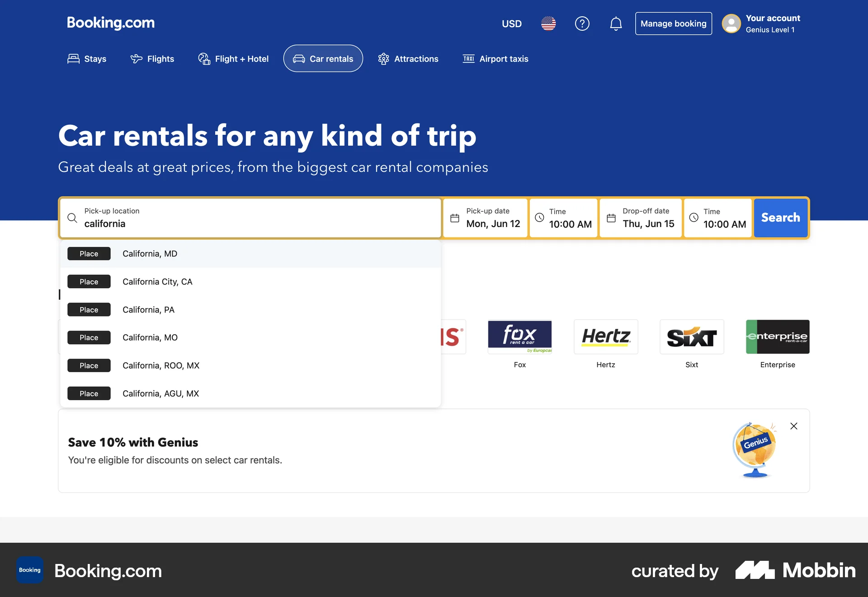Click the Stays bed icon
The width and height of the screenshot is (868, 597).
[73, 58]
